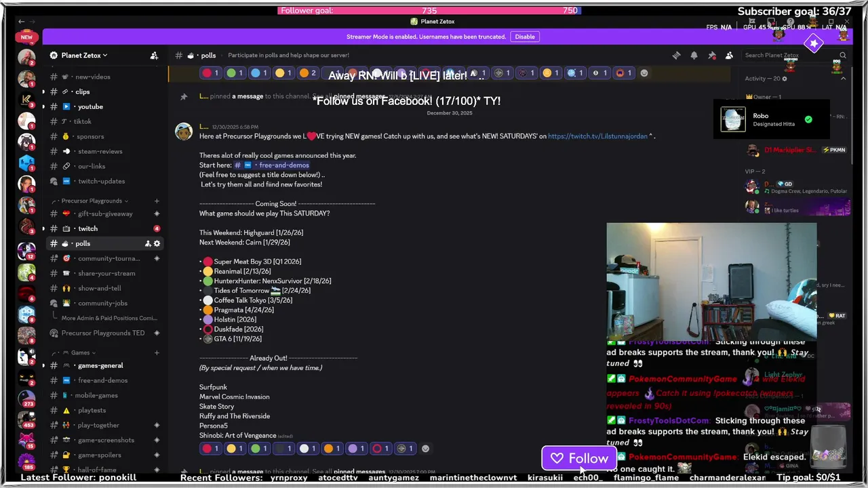The height and width of the screenshot is (488, 868).
Task: Add reaction smiley below Shinobi message
Action: (x=425, y=449)
